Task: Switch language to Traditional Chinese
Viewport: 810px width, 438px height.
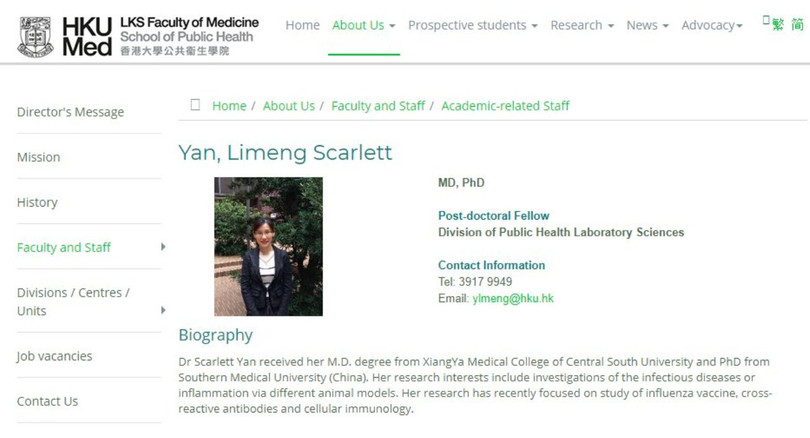Action: point(777,25)
